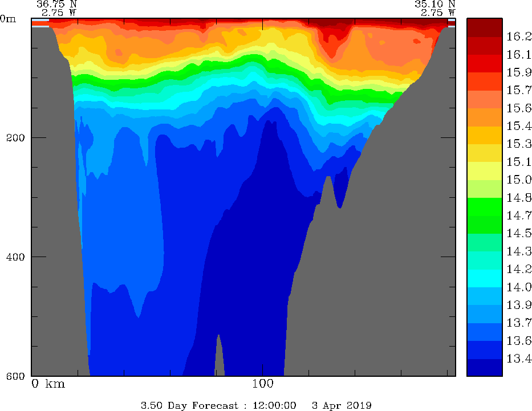Select the darkest blue swatch at colorbar bottom
The width and height of the screenshot is (532, 411).
[x=484, y=367]
